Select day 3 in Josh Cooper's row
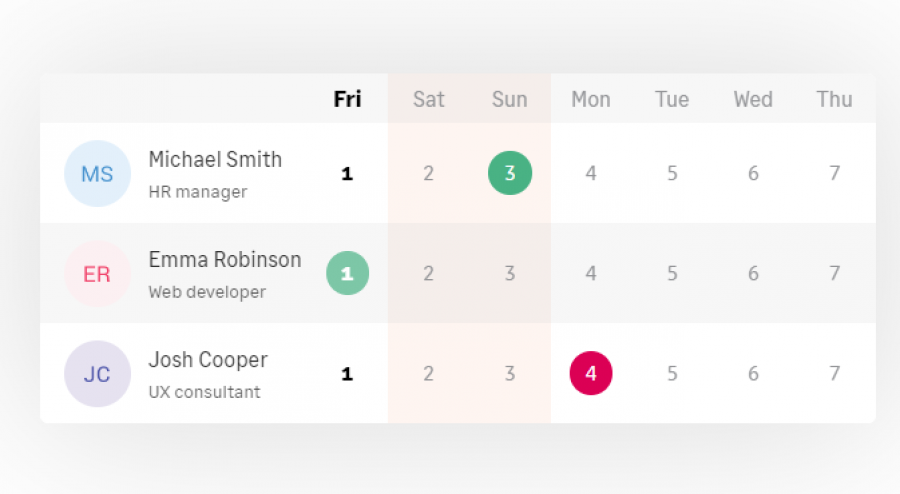Screen dimensions: 900x494 click(510, 374)
